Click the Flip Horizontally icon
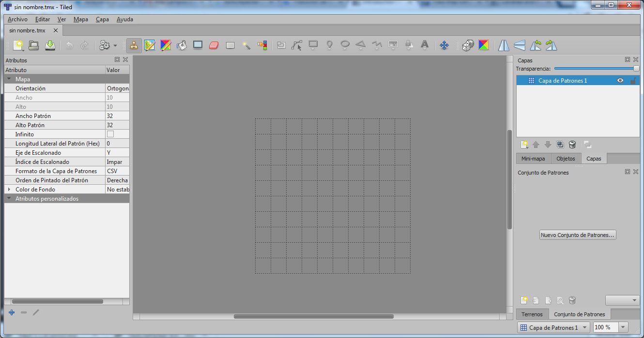 click(503, 45)
